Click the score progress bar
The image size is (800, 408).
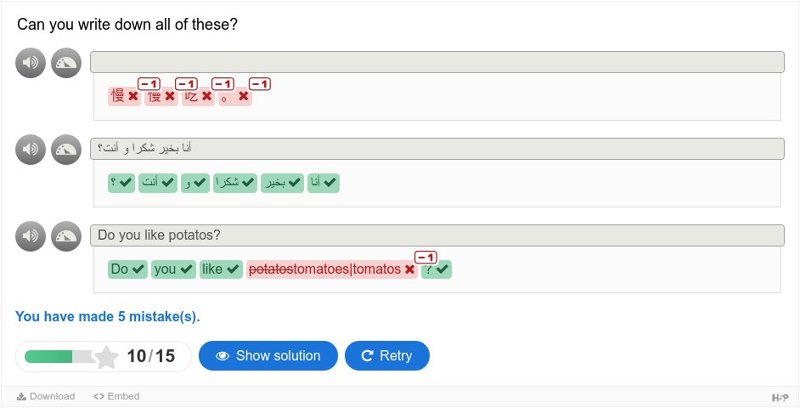point(60,356)
